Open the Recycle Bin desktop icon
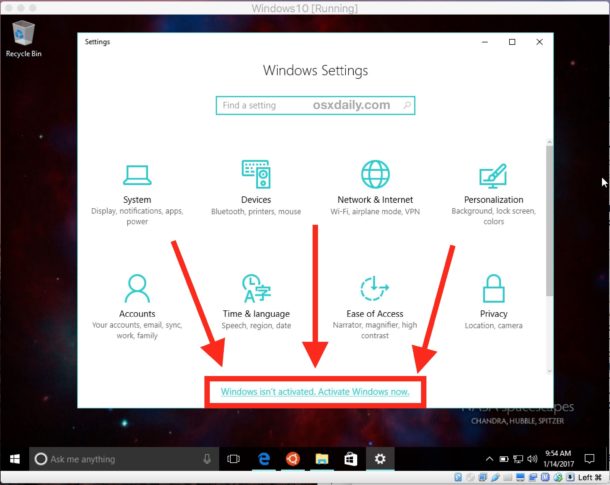Image resolution: width=610 pixels, height=485 pixels. [x=23, y=39]
